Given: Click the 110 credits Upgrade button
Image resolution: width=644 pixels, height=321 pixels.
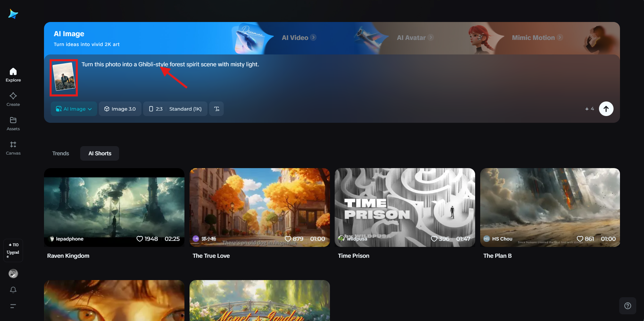Looking at the screenshot, I should coord(13,250).
